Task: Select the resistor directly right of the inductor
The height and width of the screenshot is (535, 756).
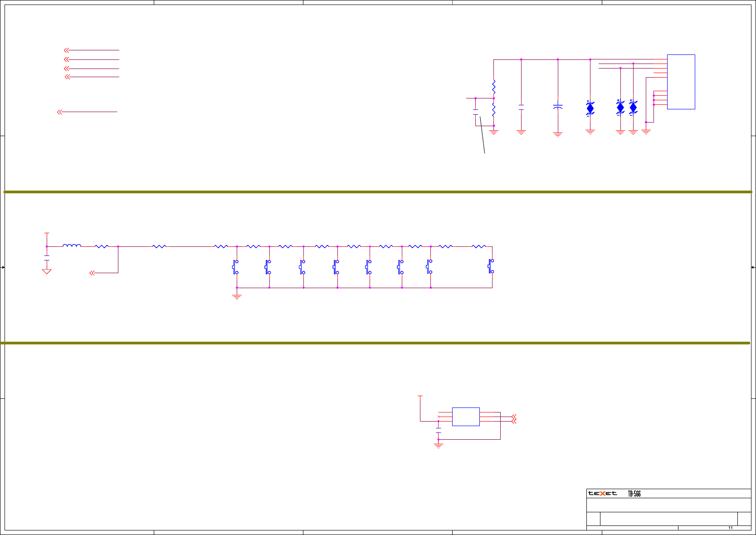Action: click(x=102, y=246)
